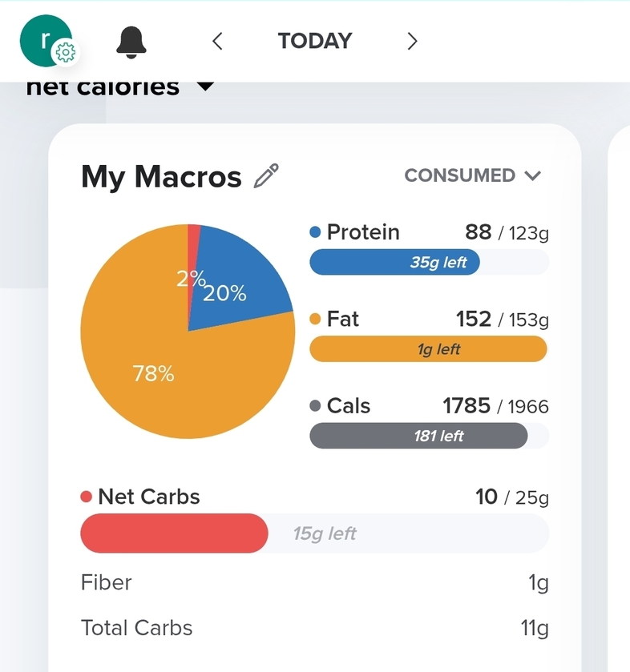Go to next day arrow

412,41
